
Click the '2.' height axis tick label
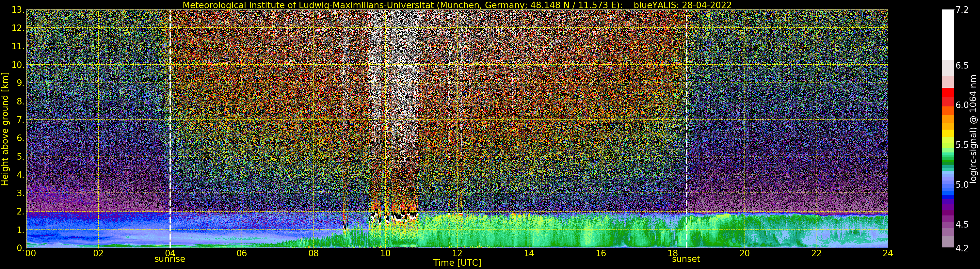click(20, 211)
